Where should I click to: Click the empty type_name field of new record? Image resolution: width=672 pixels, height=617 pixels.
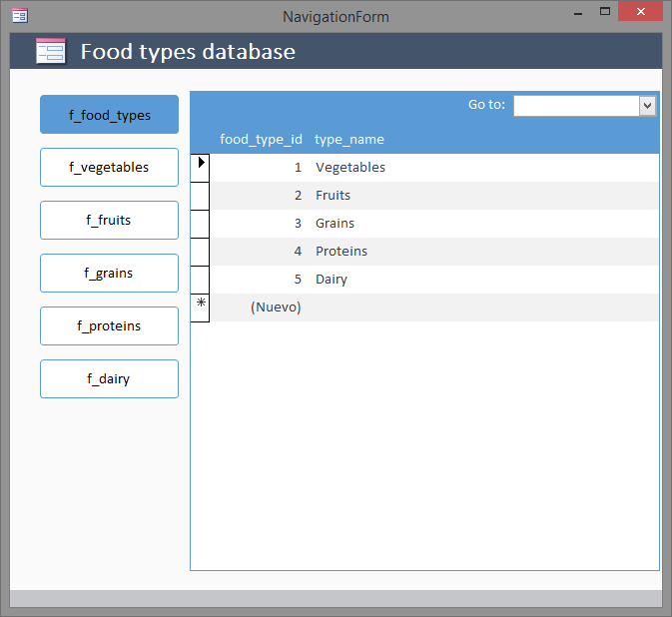(484, 308)
